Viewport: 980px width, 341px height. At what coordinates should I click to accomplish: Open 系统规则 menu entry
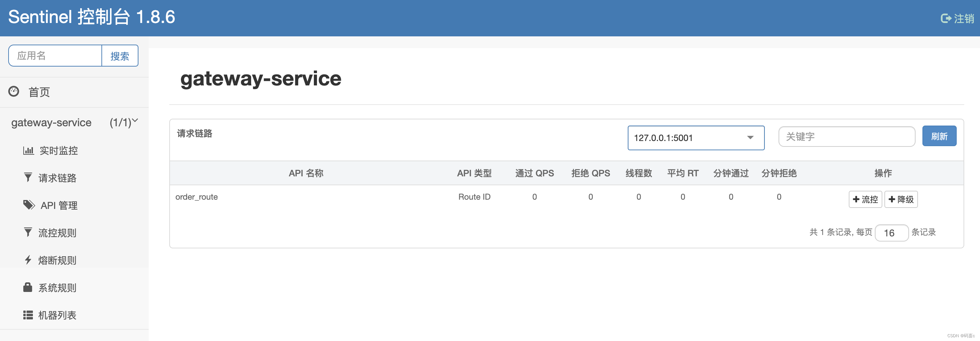(58, 288)
